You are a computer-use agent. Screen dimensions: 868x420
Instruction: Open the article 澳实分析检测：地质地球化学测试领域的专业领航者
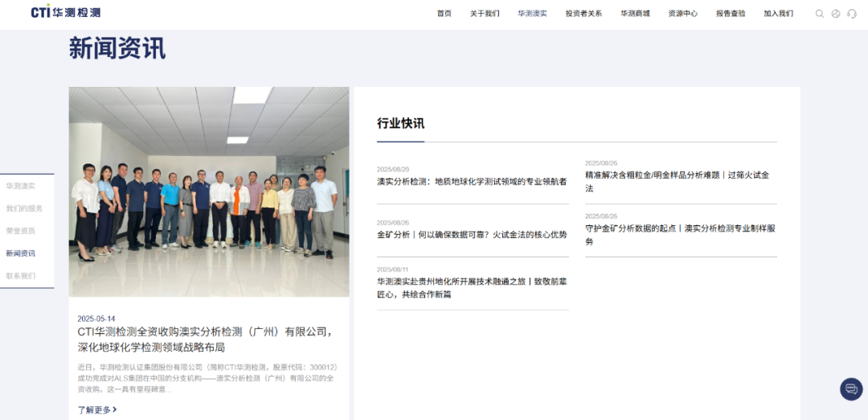(472, 182)
